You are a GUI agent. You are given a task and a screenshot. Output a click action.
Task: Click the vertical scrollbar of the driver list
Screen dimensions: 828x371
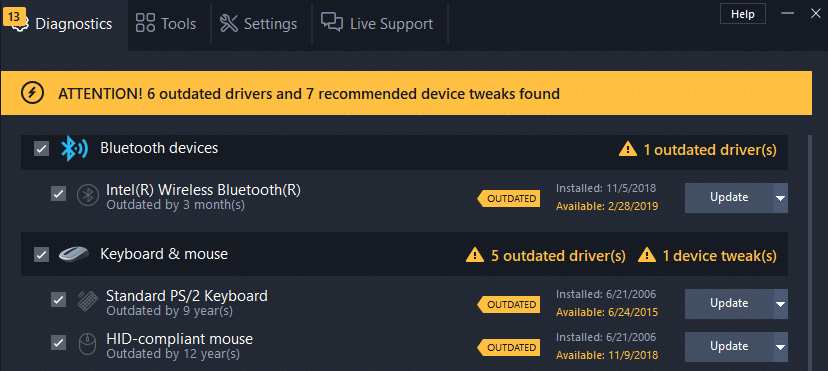pyautogui.click(x=809, y=253)
